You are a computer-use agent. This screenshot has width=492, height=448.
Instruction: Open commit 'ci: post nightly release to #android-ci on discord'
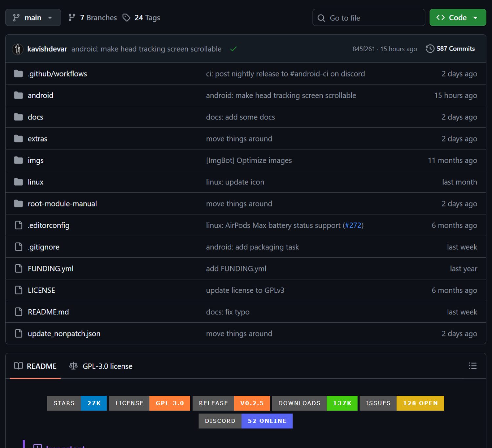(x=285, y=74)
